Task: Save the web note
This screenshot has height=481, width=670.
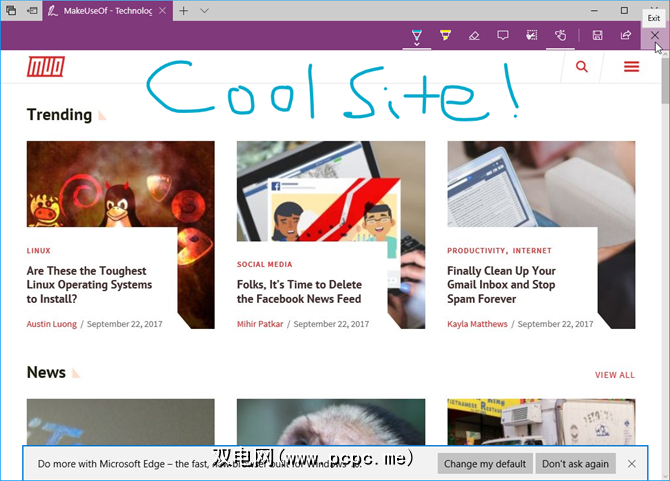Action: coord(597,35)
